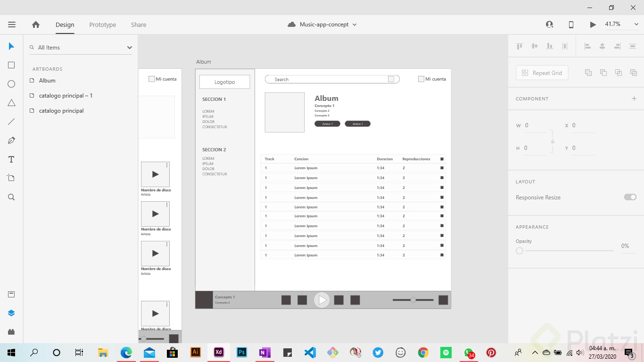This screenshot has width=644, height=362.
Task: Click Align Middle vertically icon
Action: tap(535, 46)
